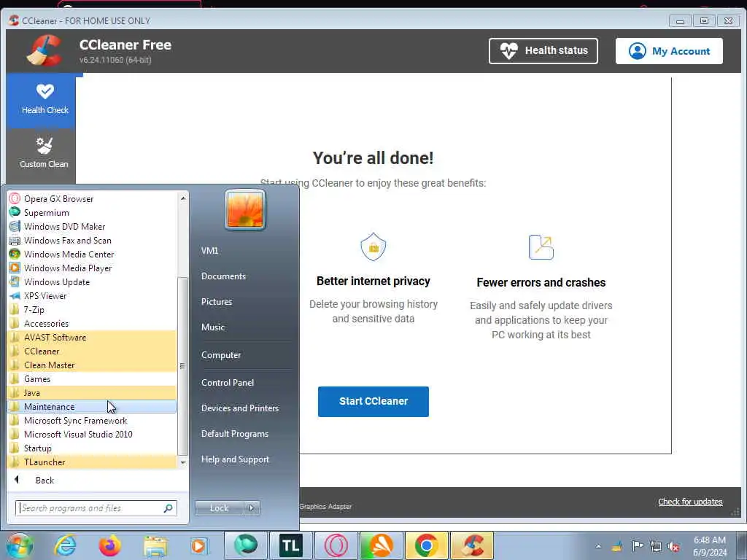Switch to TLauncher in taskbar
This screenshot has height=560, width=747.
click(290, 545)
